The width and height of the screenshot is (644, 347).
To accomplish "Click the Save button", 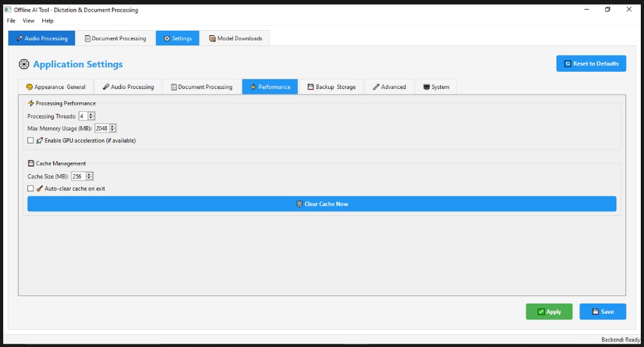I will coord(602,312).
